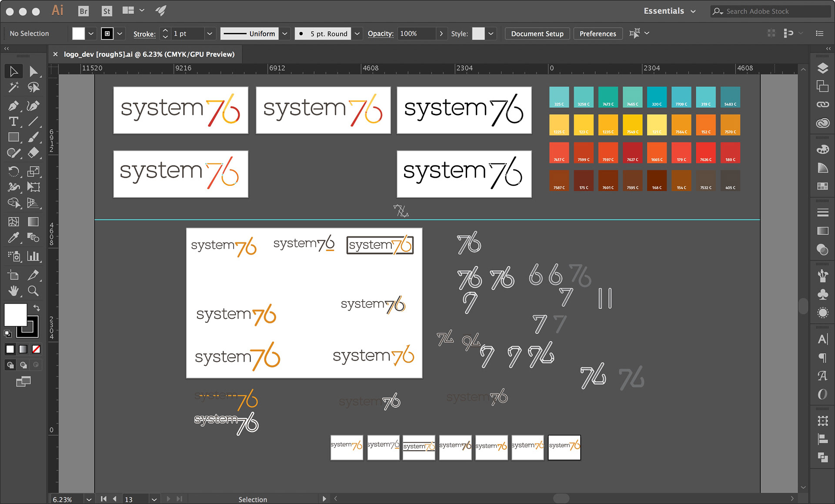Click the Document Setup button

pyautogui.click(x=537, y=33)
